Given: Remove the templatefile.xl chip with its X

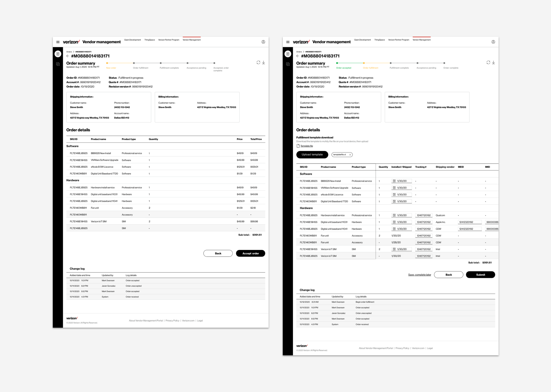Looking at the screenshot, I should coord(350,155).
